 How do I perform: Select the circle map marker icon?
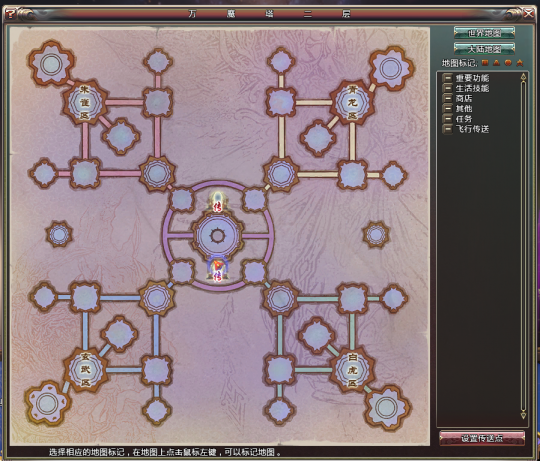pos(508,63)
